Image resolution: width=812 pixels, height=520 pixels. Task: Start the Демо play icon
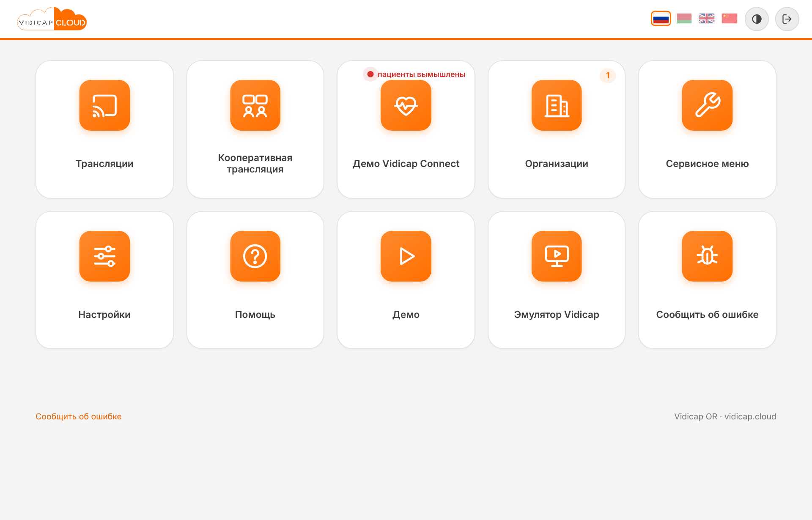click(x=406, y=256)
